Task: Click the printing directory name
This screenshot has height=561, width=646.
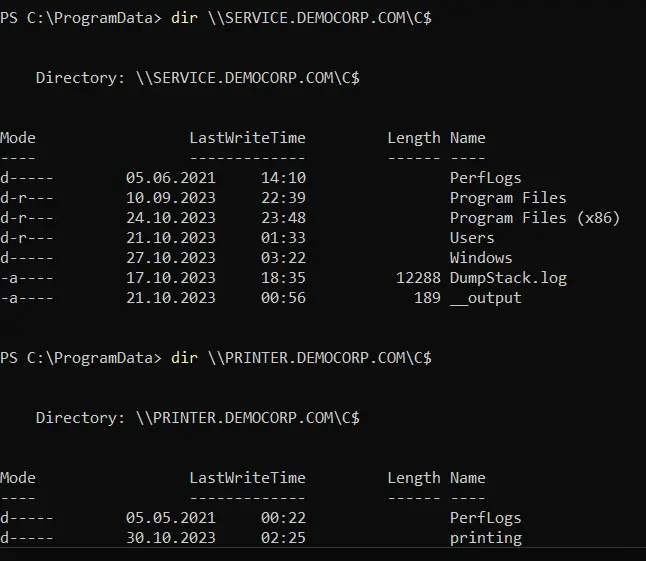Action: [x=485, y=538]
